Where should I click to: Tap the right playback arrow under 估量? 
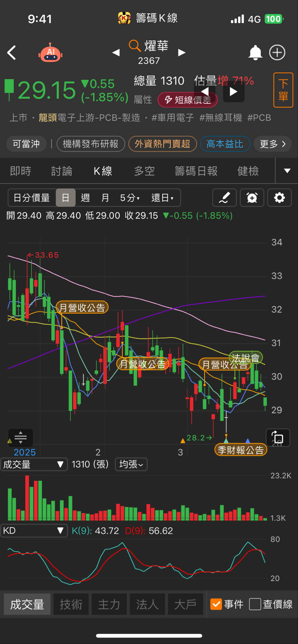pyautogui.click(x=233, y=92)
